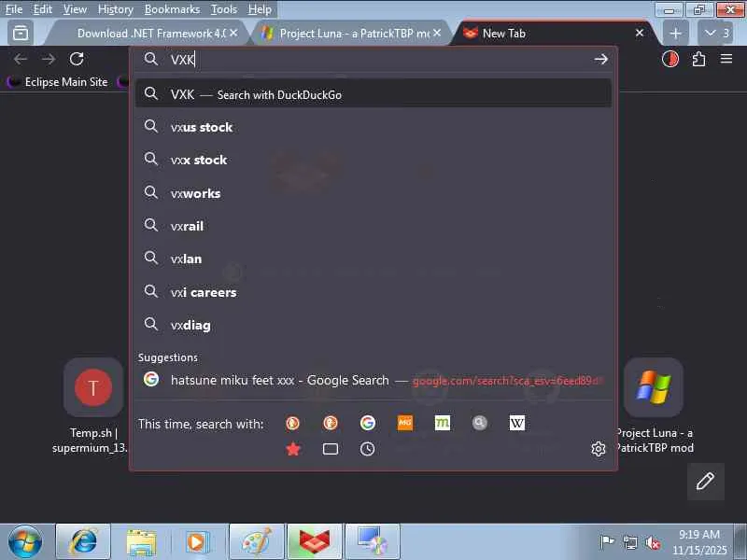Open Windows Media Player from taskbar

click(x=197, y=541)
